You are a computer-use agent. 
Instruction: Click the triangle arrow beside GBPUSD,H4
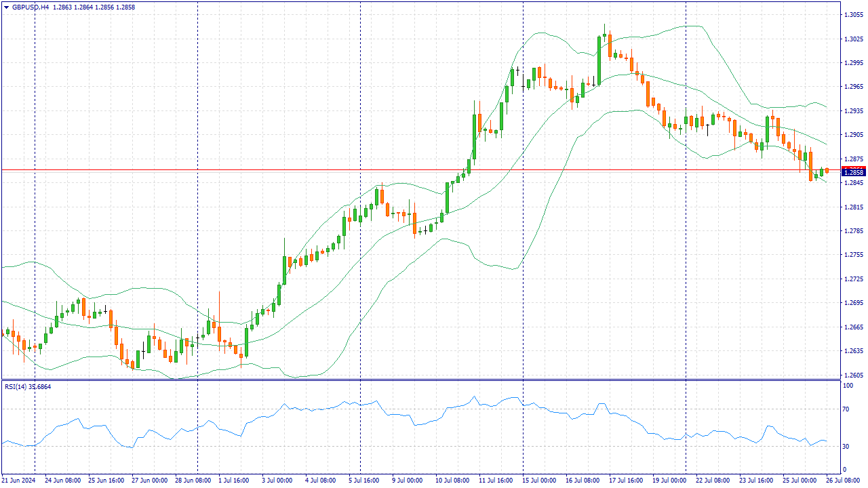(x=6, y=7)
